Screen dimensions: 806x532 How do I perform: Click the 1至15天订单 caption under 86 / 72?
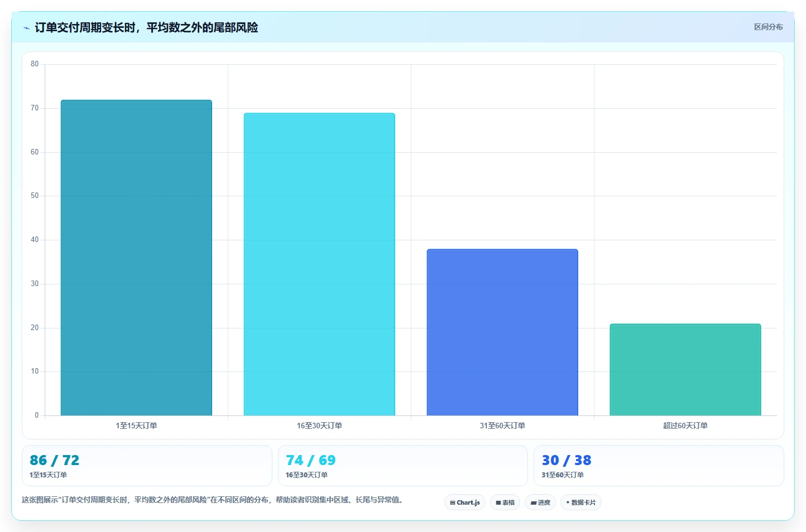[48, 475]
